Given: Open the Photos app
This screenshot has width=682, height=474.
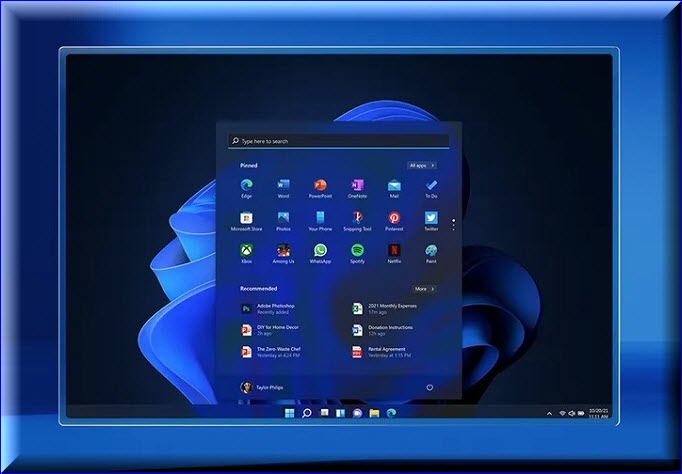Looking at the screenshot, I should [x=283, y=221].
